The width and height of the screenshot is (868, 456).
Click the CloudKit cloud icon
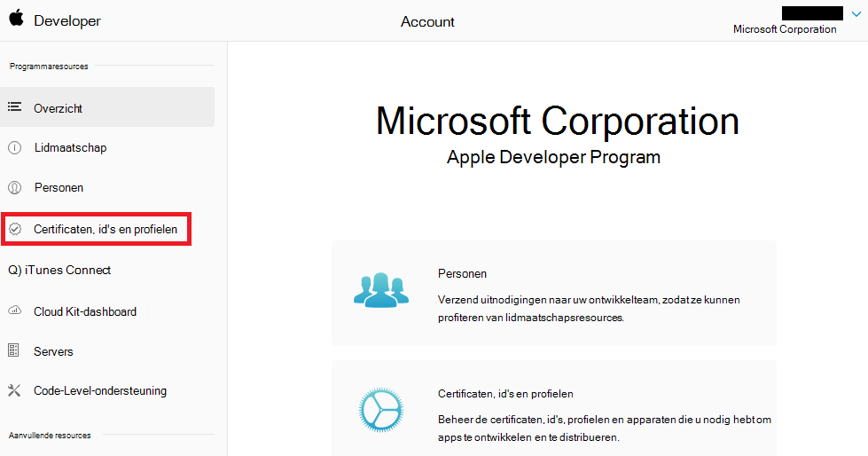[14, 311]
